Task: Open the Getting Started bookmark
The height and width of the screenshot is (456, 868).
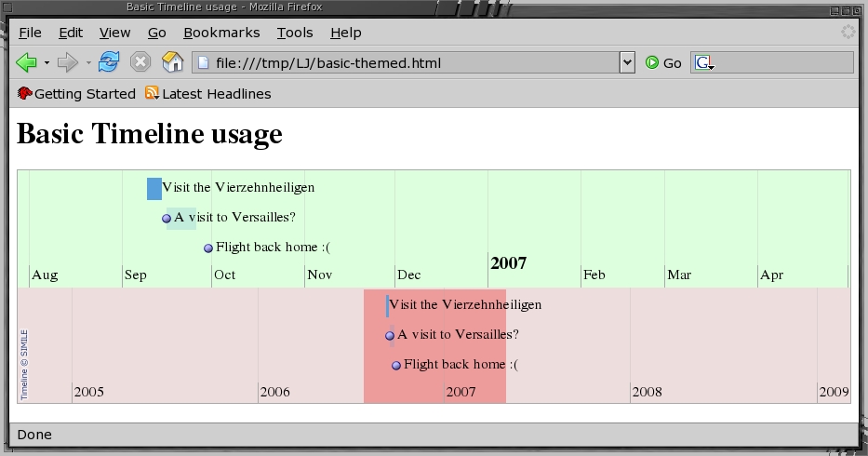Action: (x=76, y=94)
